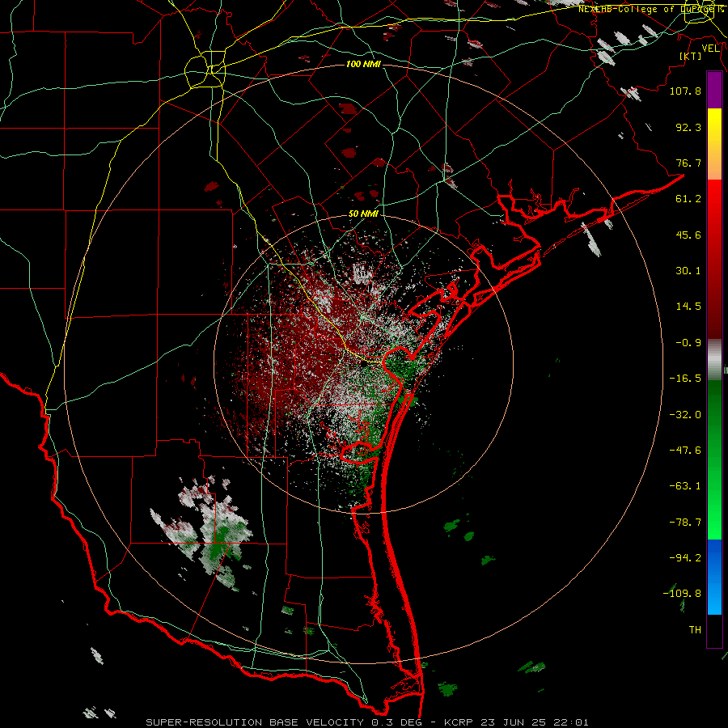The image size is (728, 728).
Task: Click the "VEL" legend heading
Action: point(710,49)
